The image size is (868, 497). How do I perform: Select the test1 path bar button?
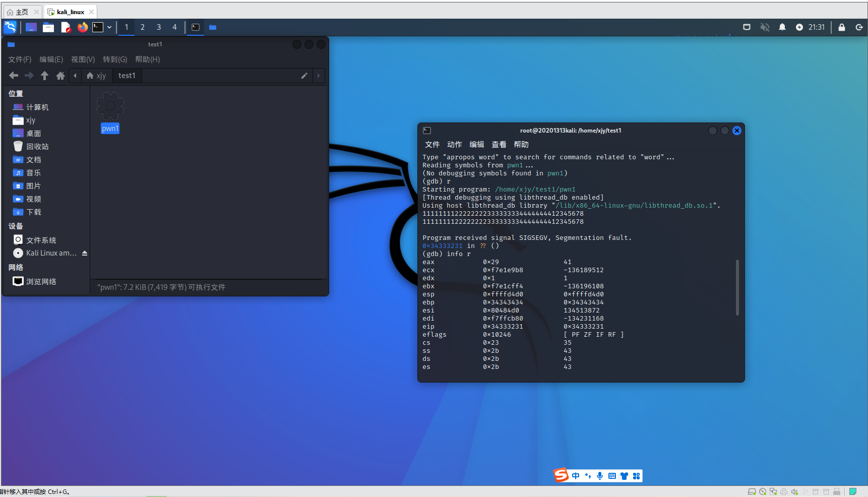click(x=127, y=76)
